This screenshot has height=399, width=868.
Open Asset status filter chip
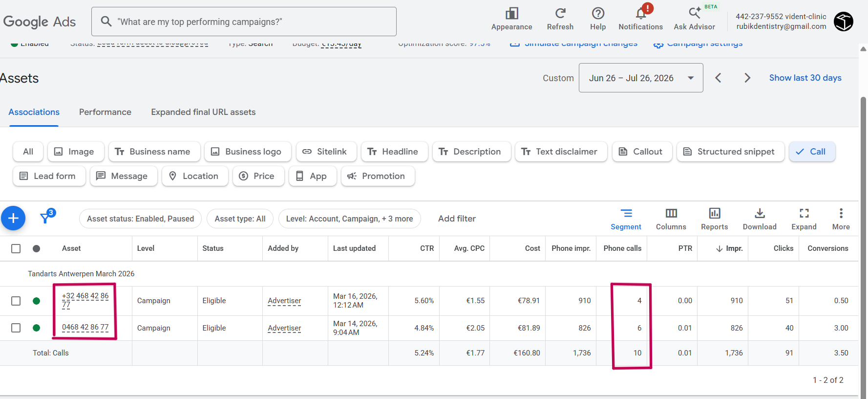click(x=140, y=219)
